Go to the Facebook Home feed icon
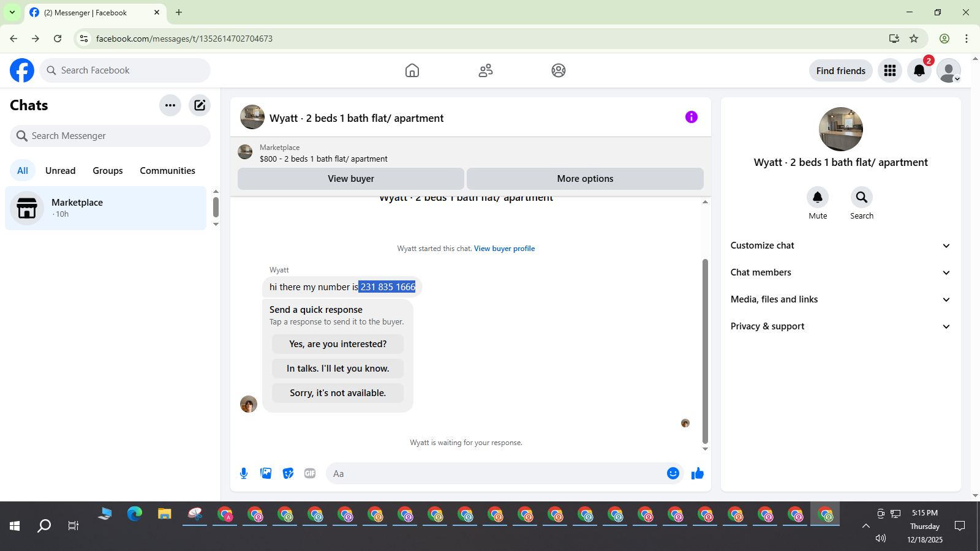This screenshot has height=551, width=980. click(x=412, y=70)
